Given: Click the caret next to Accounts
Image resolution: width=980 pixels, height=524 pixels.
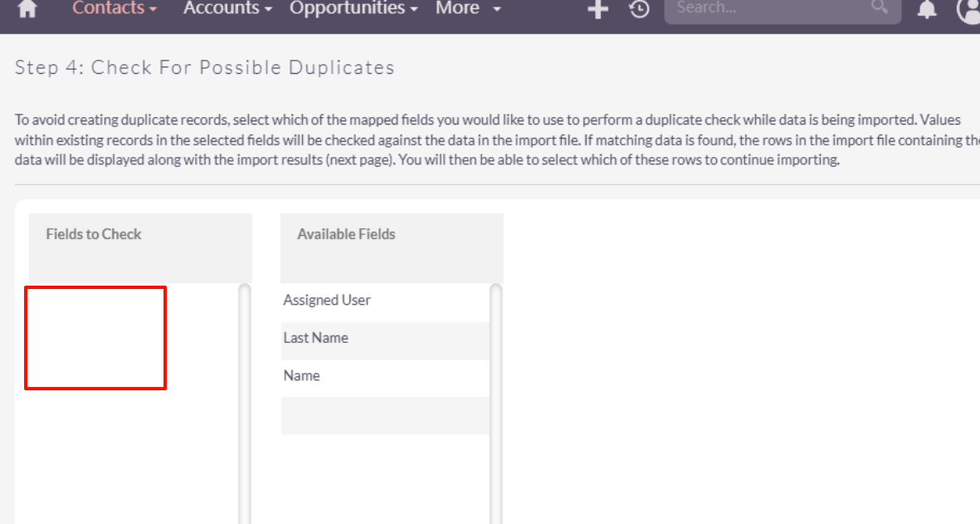Looking at the screenshot, I should 268,9.
